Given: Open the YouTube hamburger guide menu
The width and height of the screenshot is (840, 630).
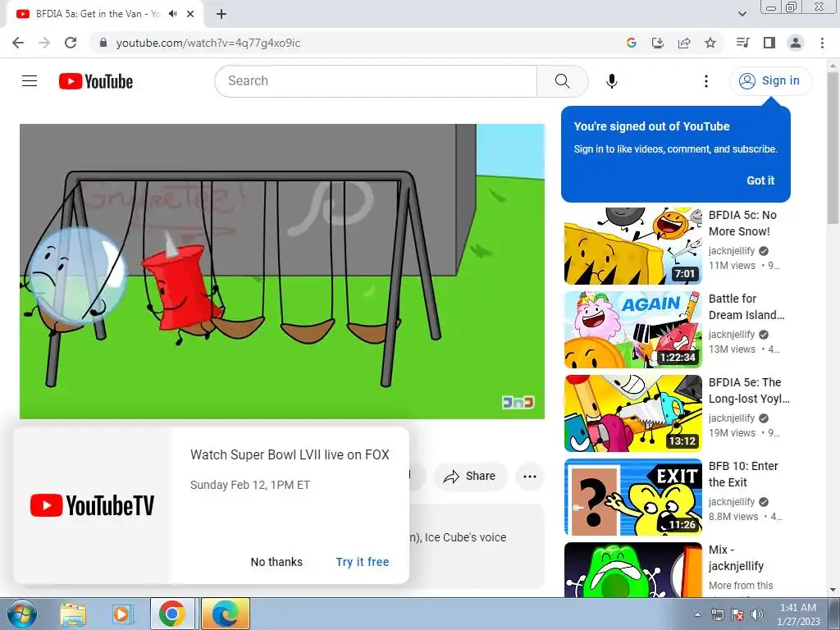Looking at the screenshot, I should coord(30,81).
